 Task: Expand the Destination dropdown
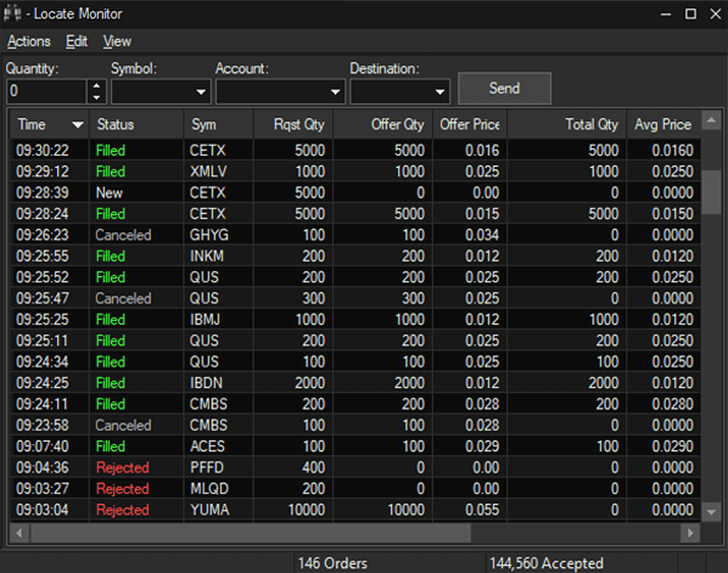pos(440,92)
